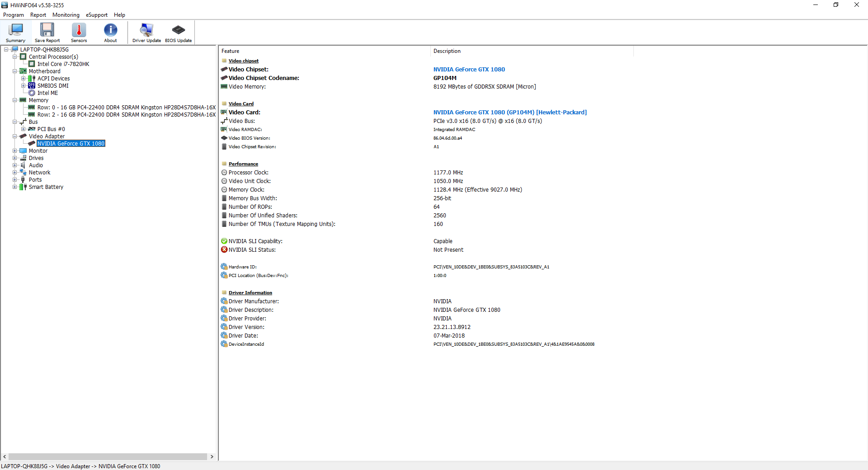The height and width of the screenshot is (470, 868).
Task: Expand the Monitor tree node
Action: (x=14, y=151)
